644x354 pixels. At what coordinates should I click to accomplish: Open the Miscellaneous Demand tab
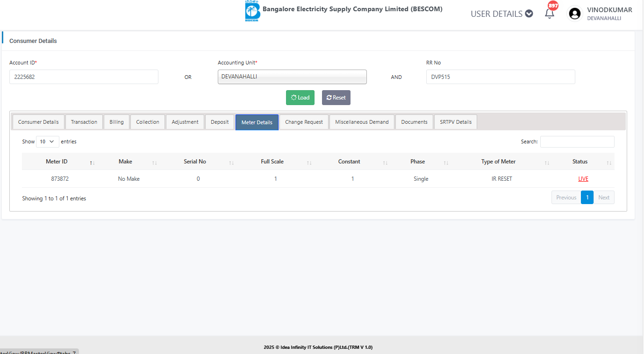point(362,122)
